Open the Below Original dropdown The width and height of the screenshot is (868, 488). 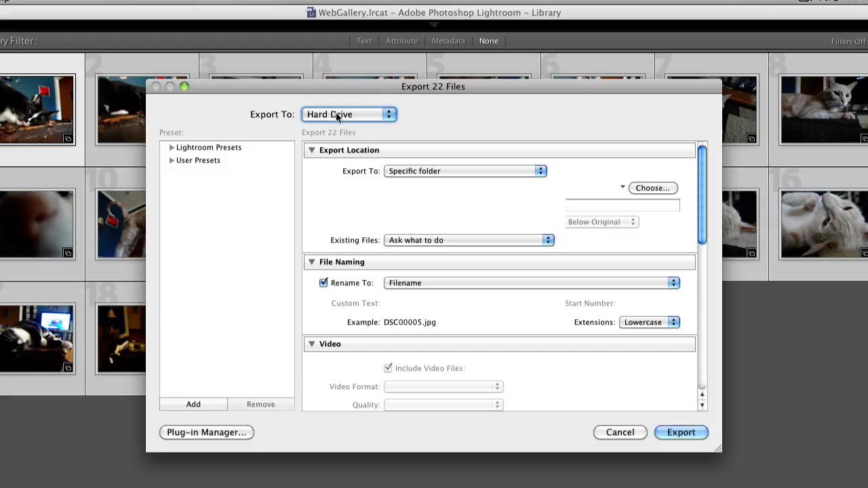[602, 222]
